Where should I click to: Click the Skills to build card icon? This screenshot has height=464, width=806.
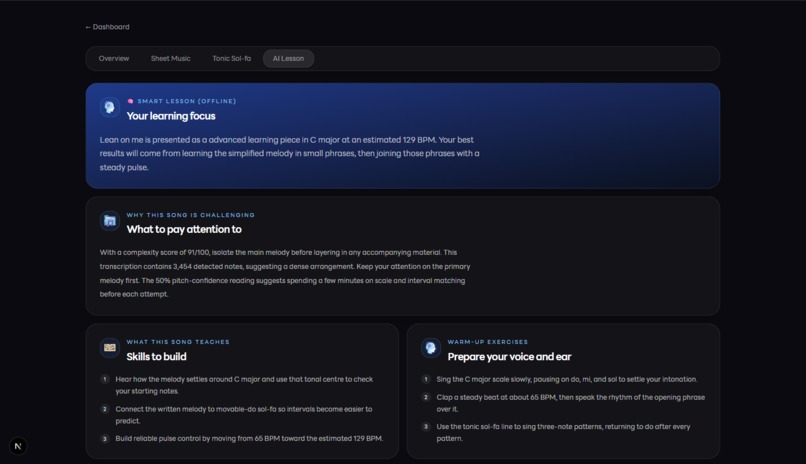(109, 348)
